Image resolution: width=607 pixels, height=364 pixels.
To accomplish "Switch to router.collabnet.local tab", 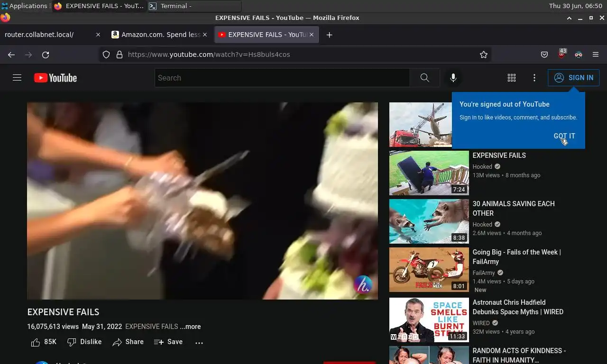I will 46,35.
